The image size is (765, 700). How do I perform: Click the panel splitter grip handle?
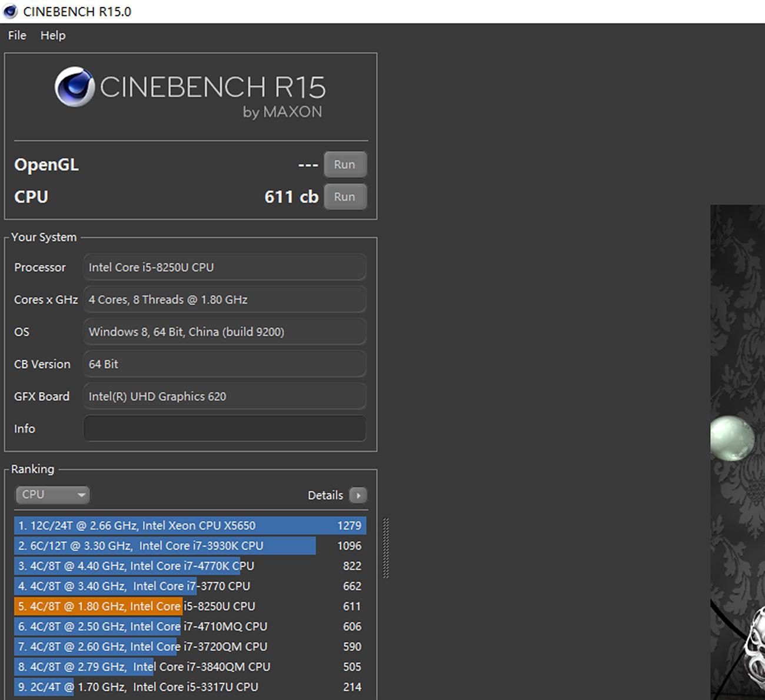[386, 548]
